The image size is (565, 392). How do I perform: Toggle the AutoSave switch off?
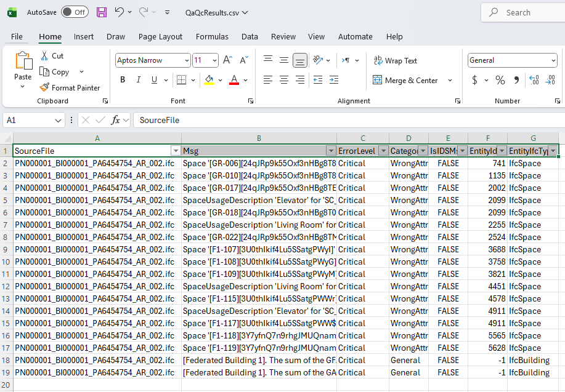74,12
